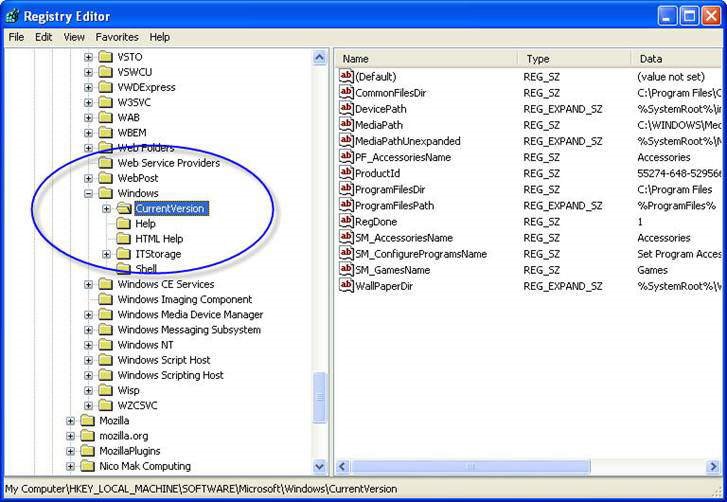Select the SM_ConfigureProgramsName value name
The height and width of the screenshot is (502, 727).
tap(421, 254)
